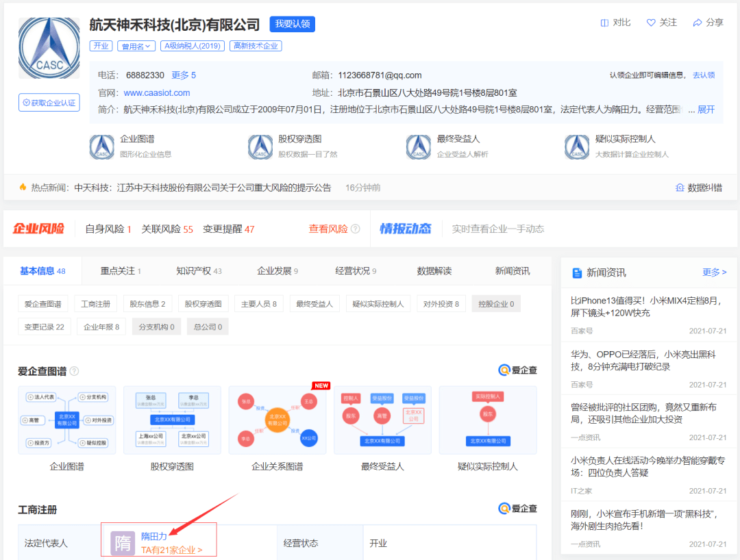Screen dimensions: 740x560
Task: Open news 小米宣布手机新增一项黑科技
Action: (x=644, y=520)
